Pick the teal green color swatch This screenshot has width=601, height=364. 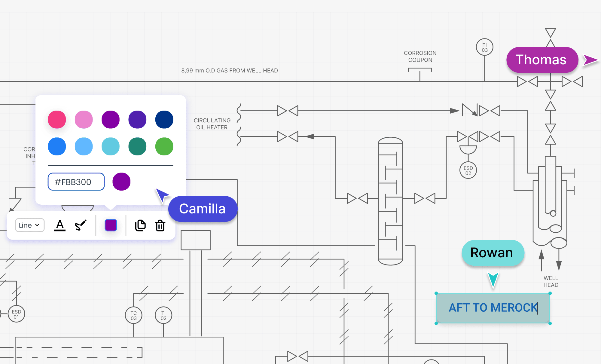pos(137,146)
